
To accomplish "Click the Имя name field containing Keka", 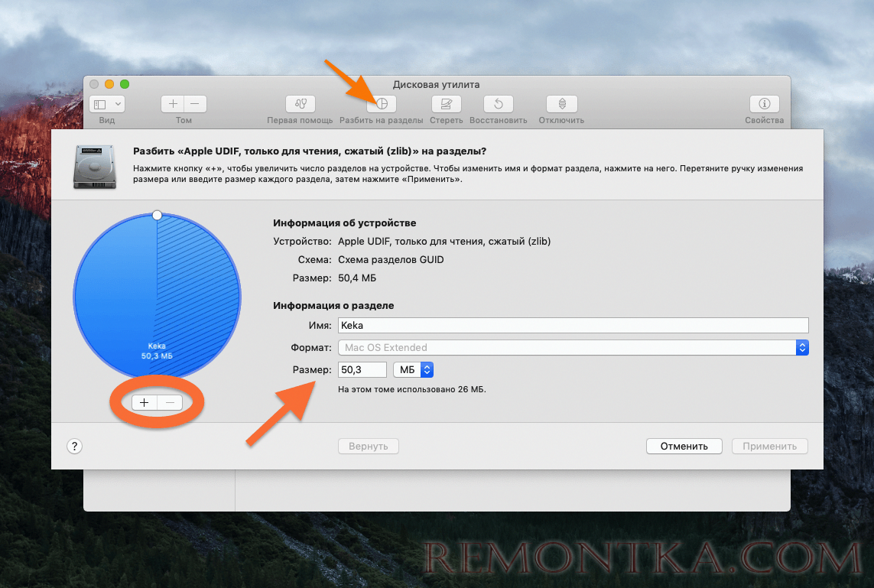I will click(573, 325).
